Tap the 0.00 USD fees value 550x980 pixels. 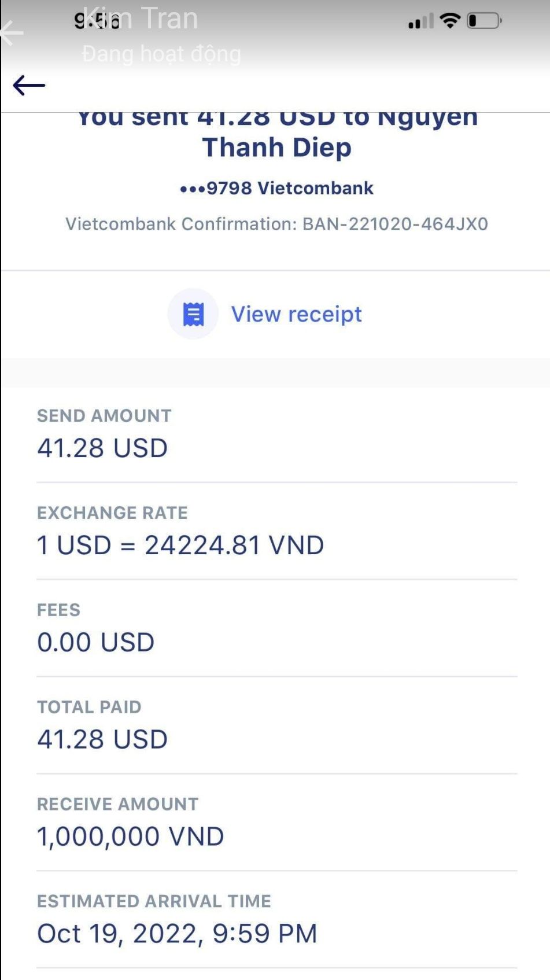[x=96, y=642]
